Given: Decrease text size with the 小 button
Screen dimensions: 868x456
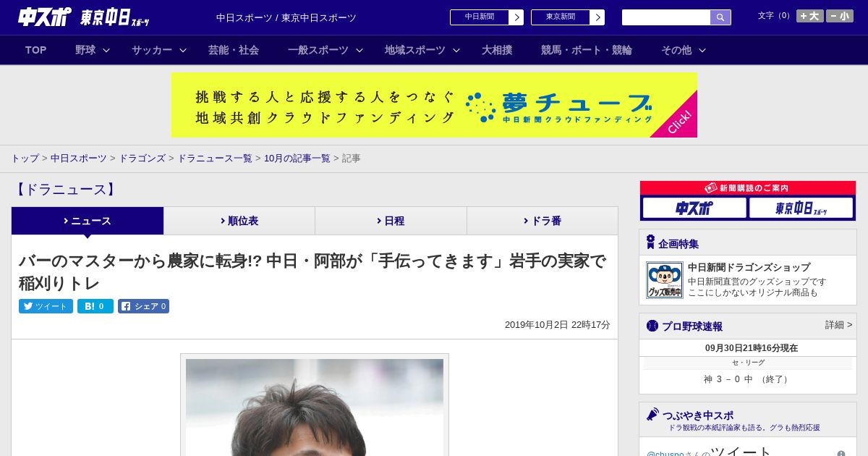Looking at the screenshot, I should [840, 16].
